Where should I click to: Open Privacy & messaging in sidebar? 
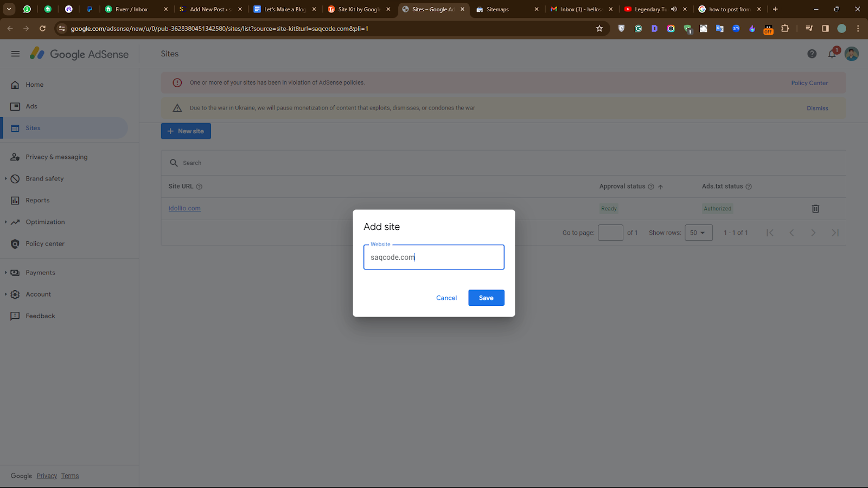tap(64, 157)
